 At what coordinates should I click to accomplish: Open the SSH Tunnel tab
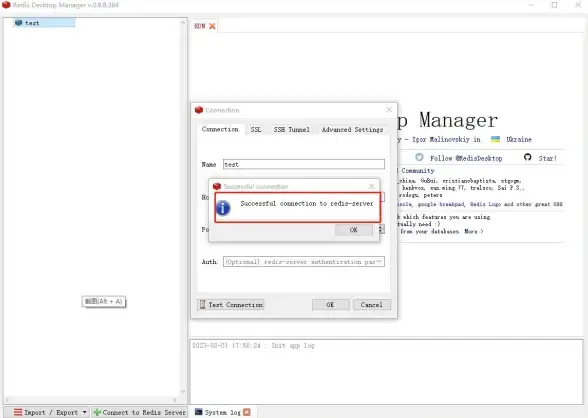point(291,129)
